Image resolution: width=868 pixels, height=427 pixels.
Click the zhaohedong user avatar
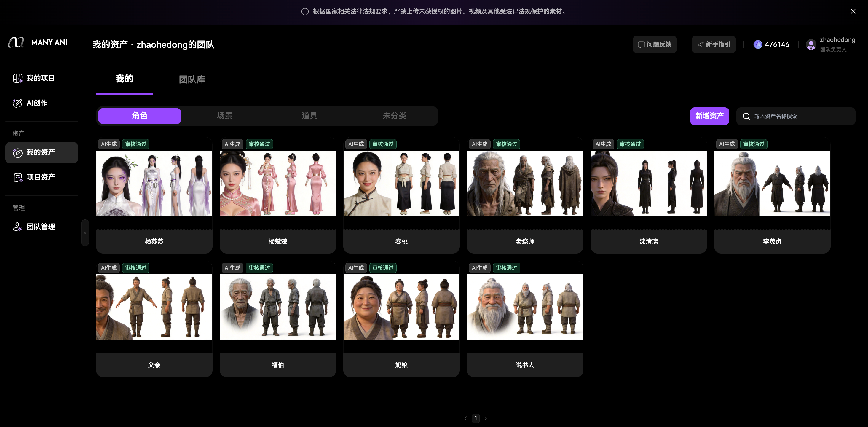click(x=811, y=44)
